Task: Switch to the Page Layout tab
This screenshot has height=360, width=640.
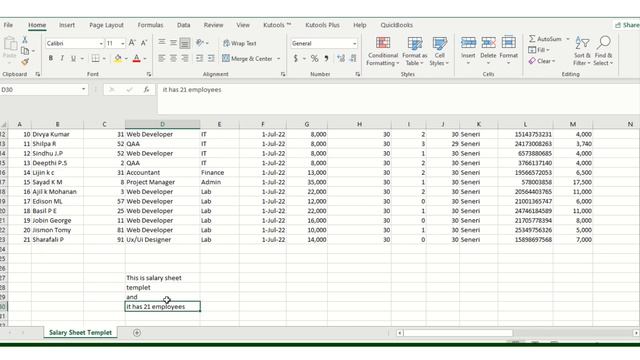Action: (x=106, y=25)
